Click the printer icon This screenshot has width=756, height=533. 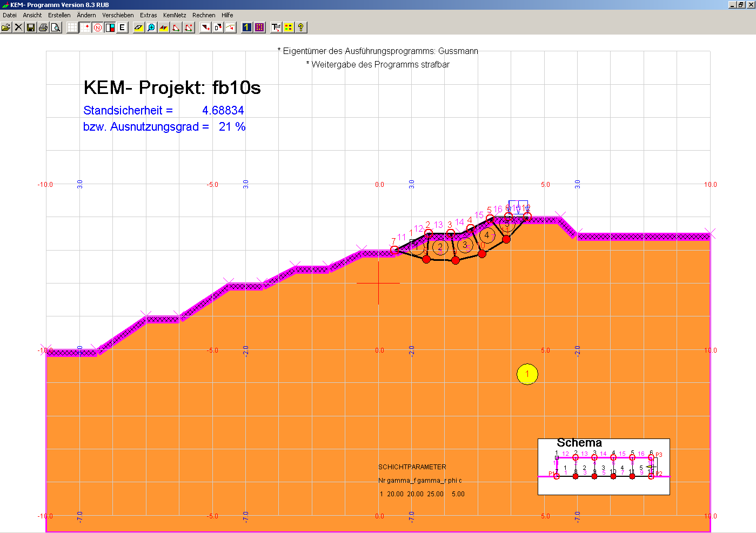click(43, 27)
